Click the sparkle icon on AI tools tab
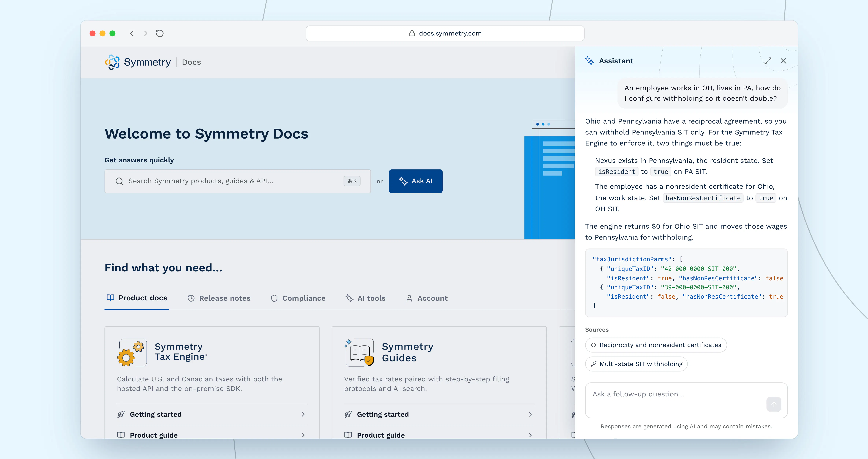Image resolution: width=868 pixels, height=459 pixels. pos(349,298)
